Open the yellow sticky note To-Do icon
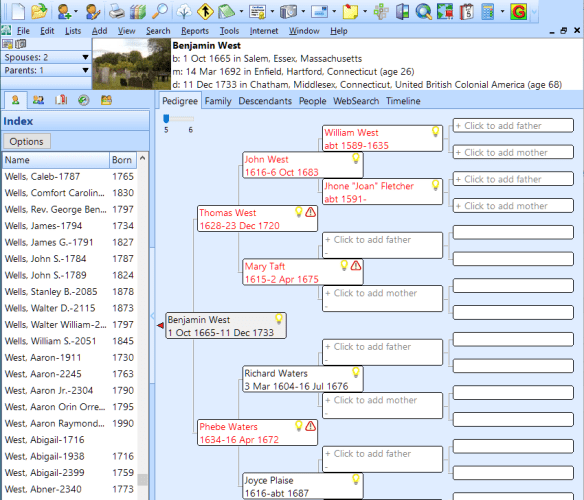This screenshot has height=500, width=584. click(350, 11)
